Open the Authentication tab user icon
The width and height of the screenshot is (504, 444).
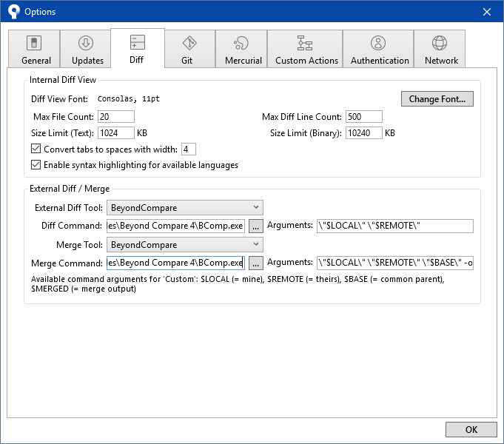[x=378, y=43]
